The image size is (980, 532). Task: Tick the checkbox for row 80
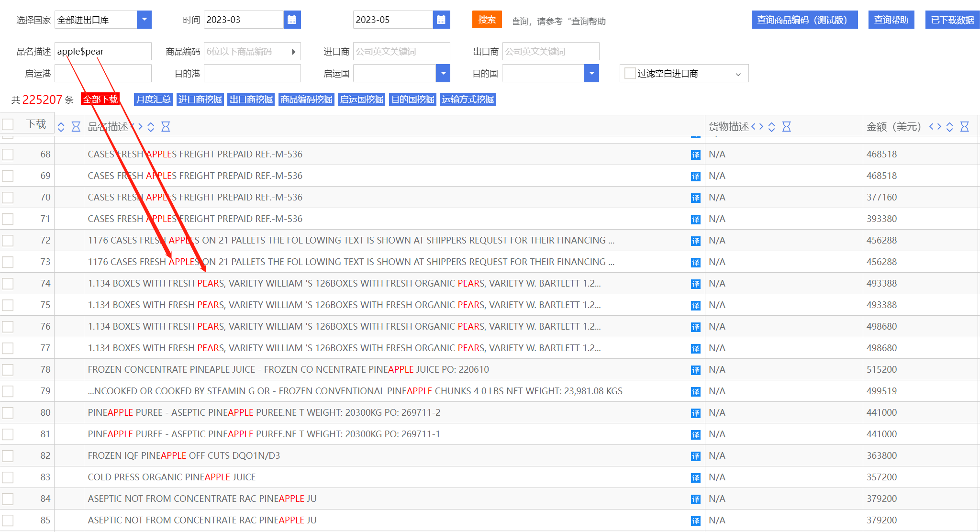pyautogui.click(x=8, y=413)
